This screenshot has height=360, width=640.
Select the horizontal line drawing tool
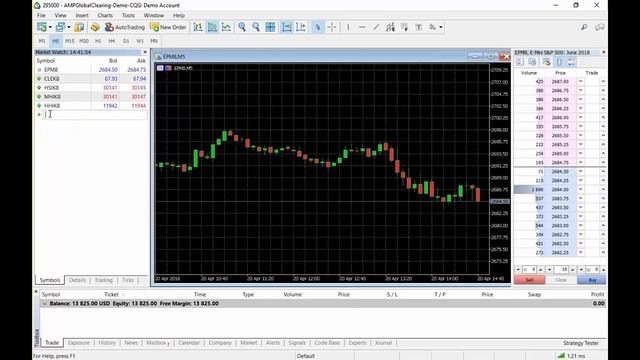(362, 27)
